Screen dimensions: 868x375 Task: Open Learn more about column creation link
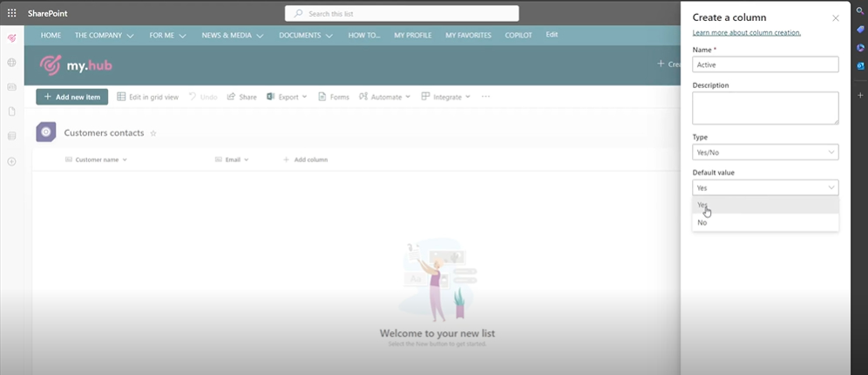point(746,32)
